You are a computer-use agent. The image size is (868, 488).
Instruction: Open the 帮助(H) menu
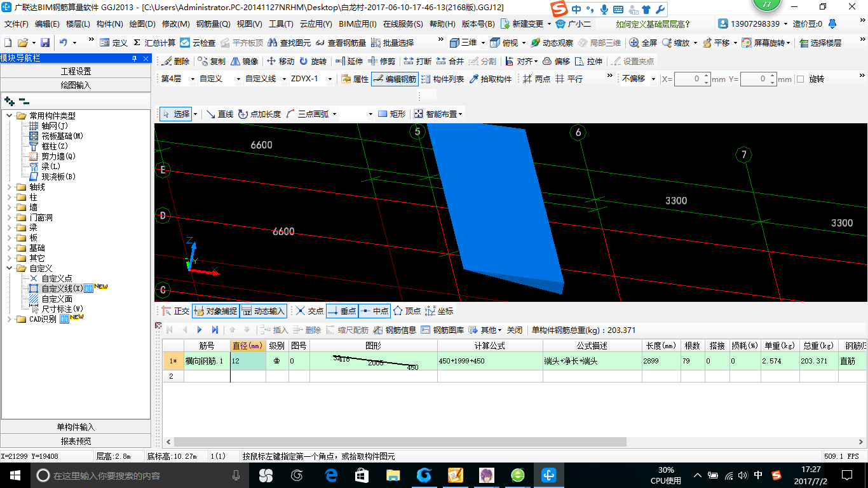click(442, 24)
